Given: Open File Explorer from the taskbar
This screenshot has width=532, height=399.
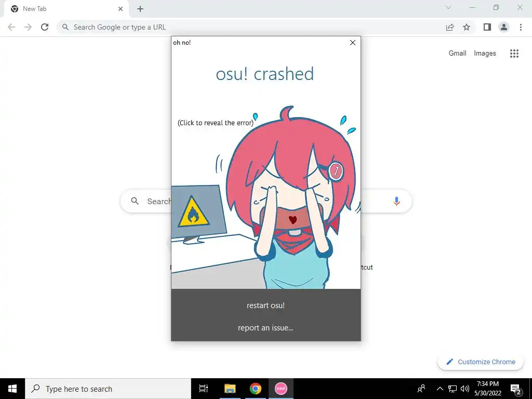Looking at the screenshot, I should [230, 389].
